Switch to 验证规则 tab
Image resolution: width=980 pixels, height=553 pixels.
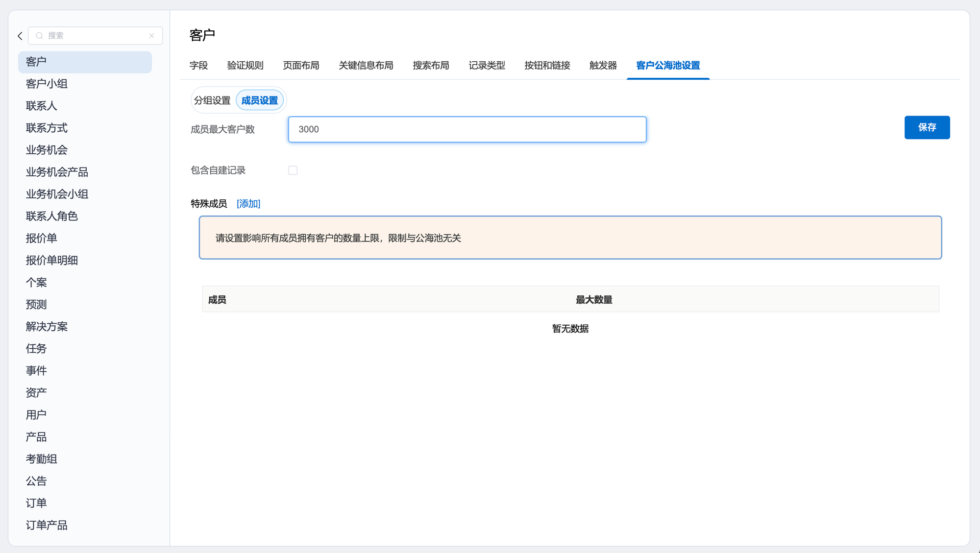pyautogui.click(x=245, y=66)
